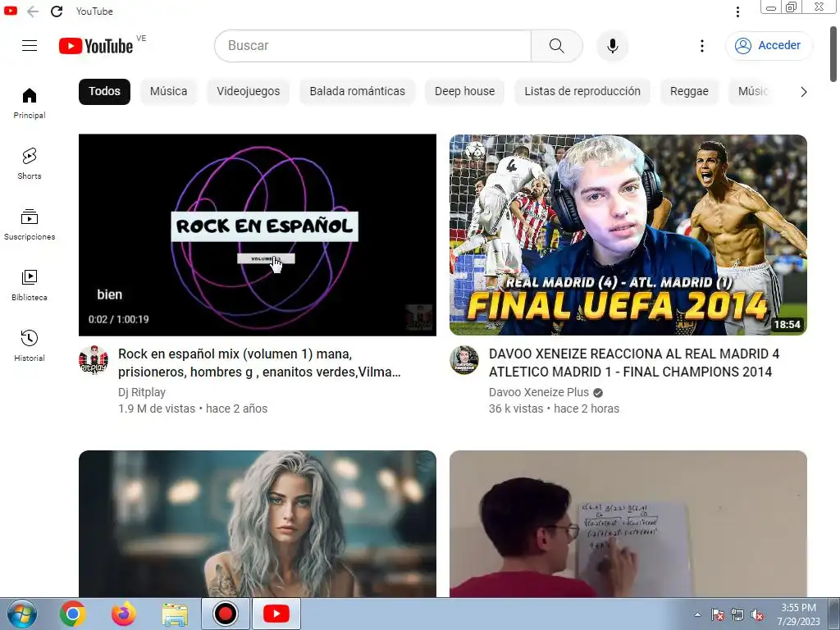Select the Música filter chip
840x630 pixels.
(169, 92)
